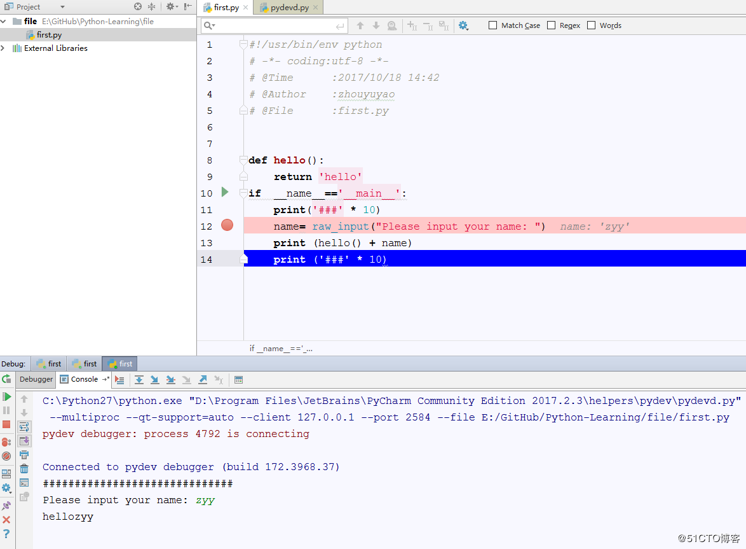This screenshot has height=549, width=746.
Task: Click Step Into My Code icon
Action: coord(171,380)
